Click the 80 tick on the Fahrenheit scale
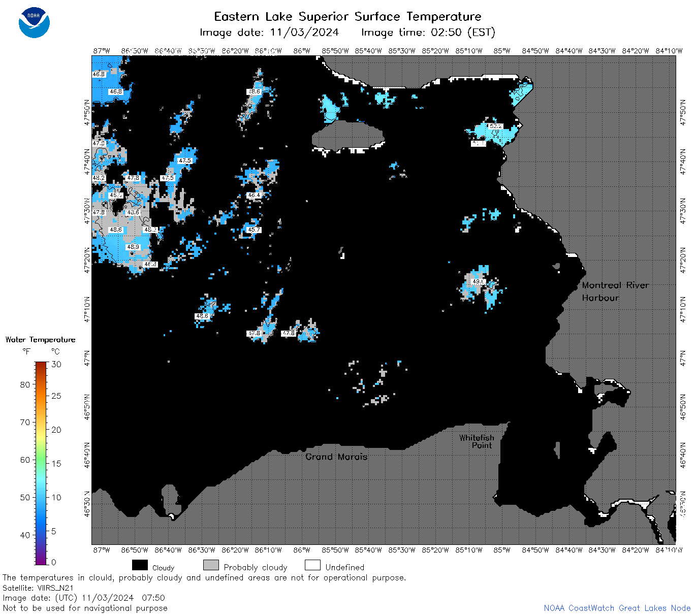 [x=25, y=384]
